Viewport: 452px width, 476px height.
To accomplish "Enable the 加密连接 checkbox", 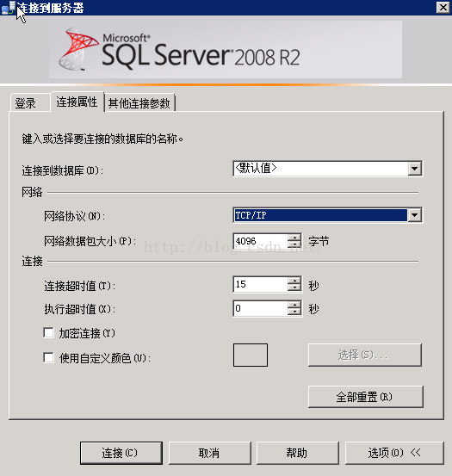I will pos(48,333).
